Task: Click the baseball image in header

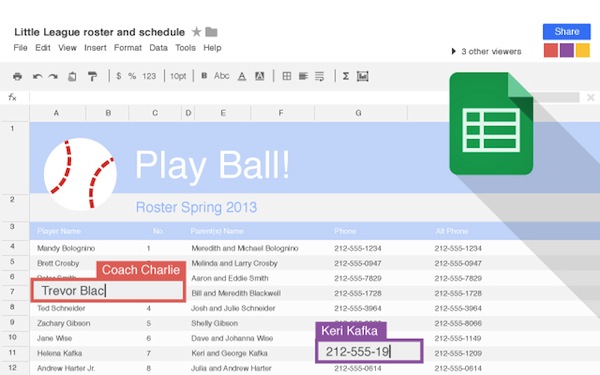Action: coord(80,174)
